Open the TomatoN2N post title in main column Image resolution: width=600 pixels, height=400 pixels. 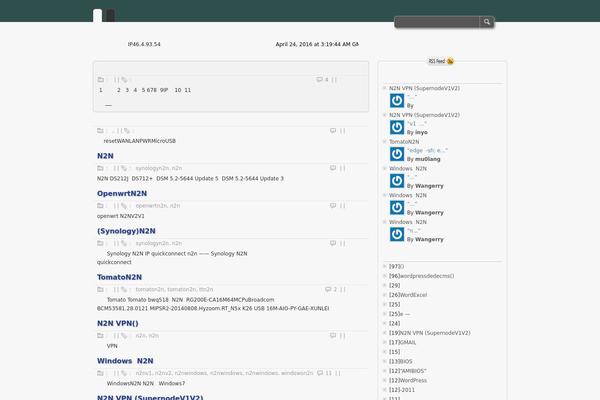point(119,277)
